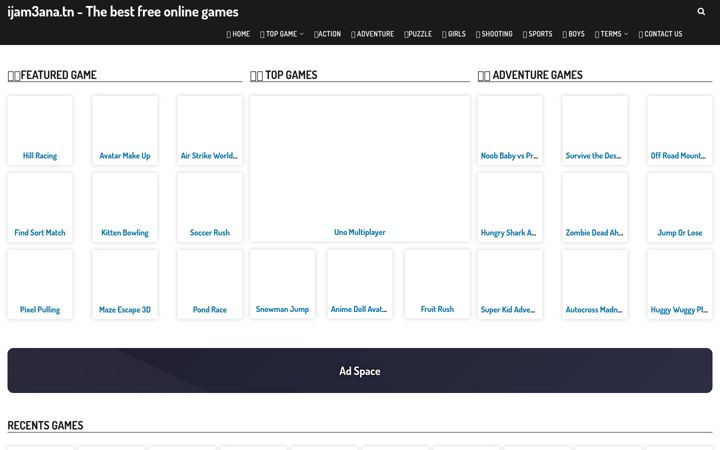Open the Super Kid Adventure game
This screenshot has height=450, width=720.
pos(510,285)
